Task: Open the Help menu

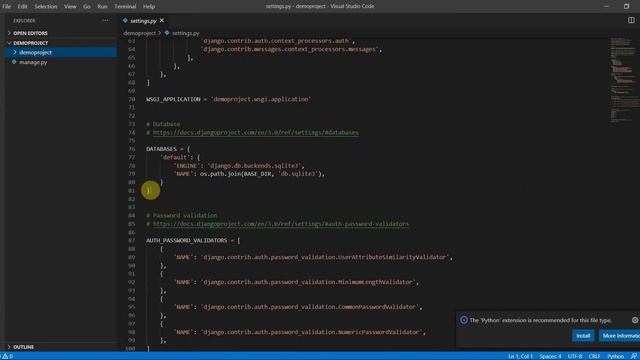Action: click(x=149, y=7)
